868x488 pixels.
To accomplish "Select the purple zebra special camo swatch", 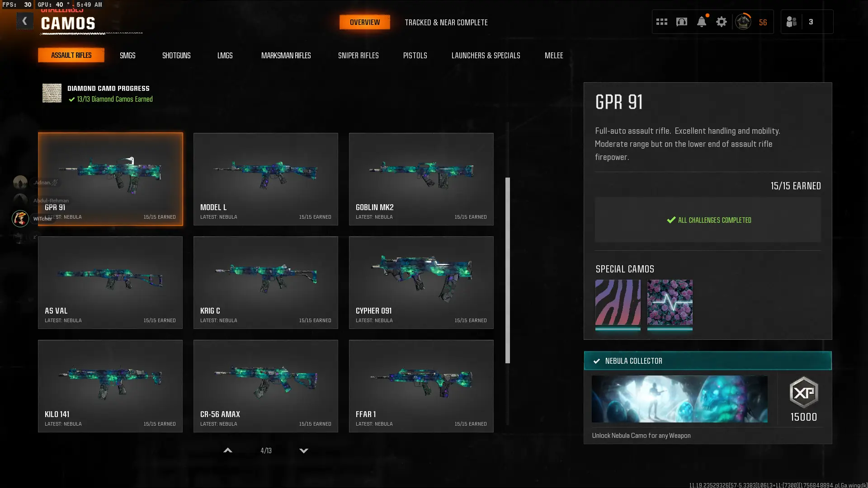I will point(618,302).
